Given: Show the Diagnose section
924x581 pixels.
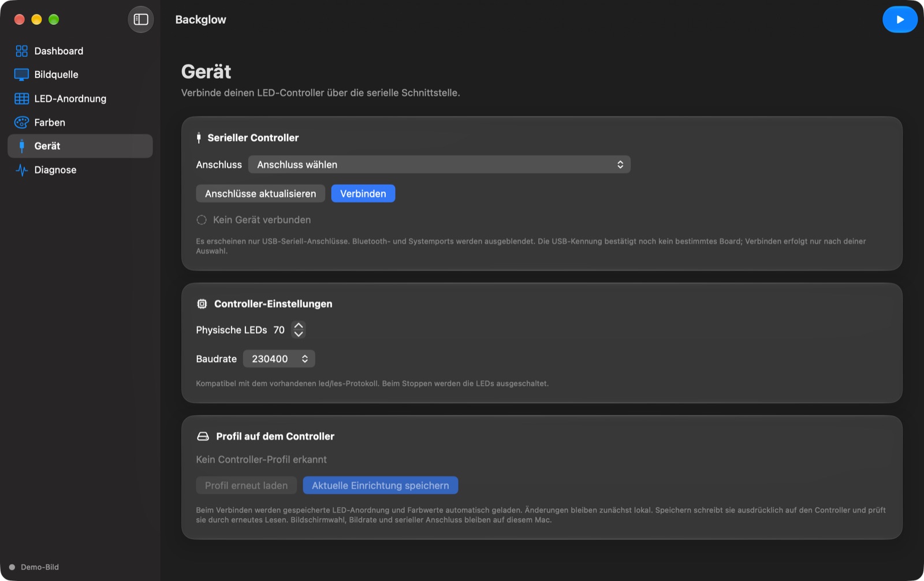Looking at the screenshot, I should tap(80, 170).
